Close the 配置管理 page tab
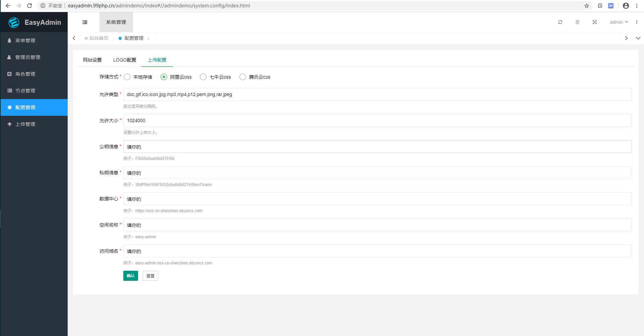The width and height of the screenshot is (644, 336). pyautogui.click(x=148, y=38)
